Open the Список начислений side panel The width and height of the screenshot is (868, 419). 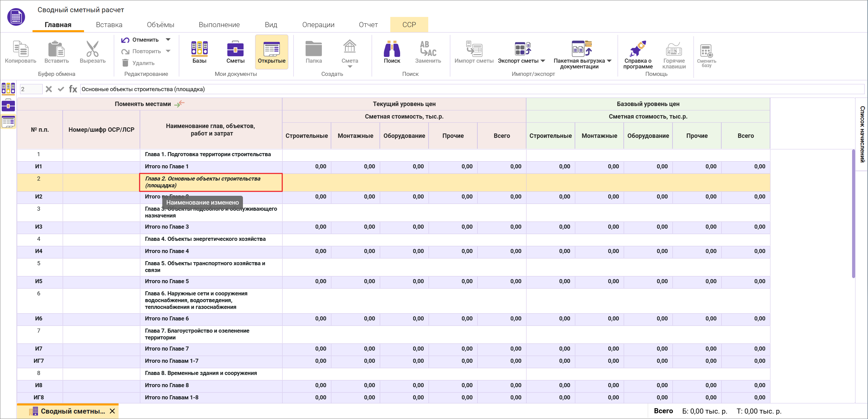[862, 134]
